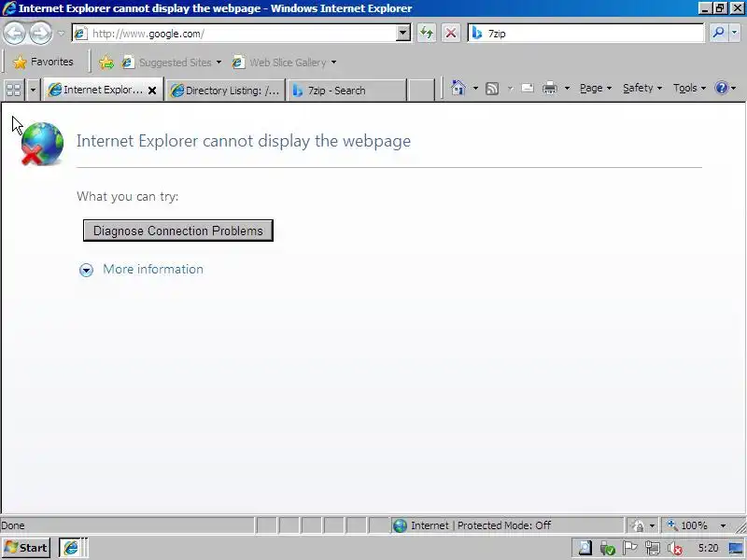Run search with magnifying glass icon
Viewport: 747px width, 560px height.
(x=718, y=33)
